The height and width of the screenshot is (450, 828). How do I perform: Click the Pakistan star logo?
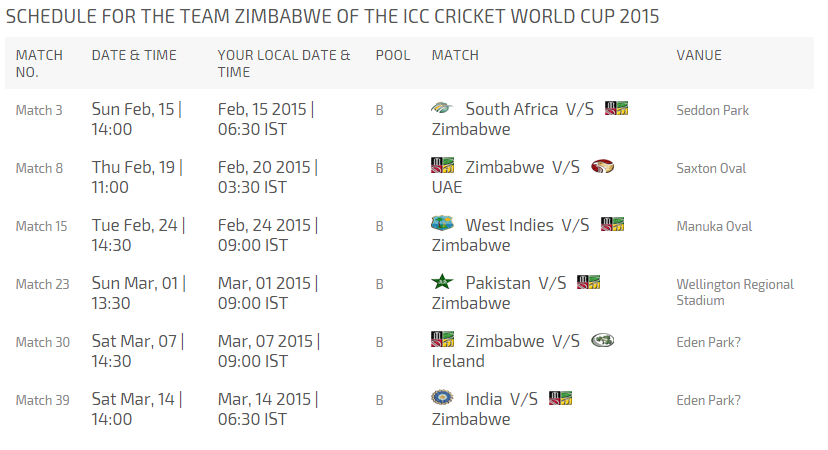[x=442, y=282]
